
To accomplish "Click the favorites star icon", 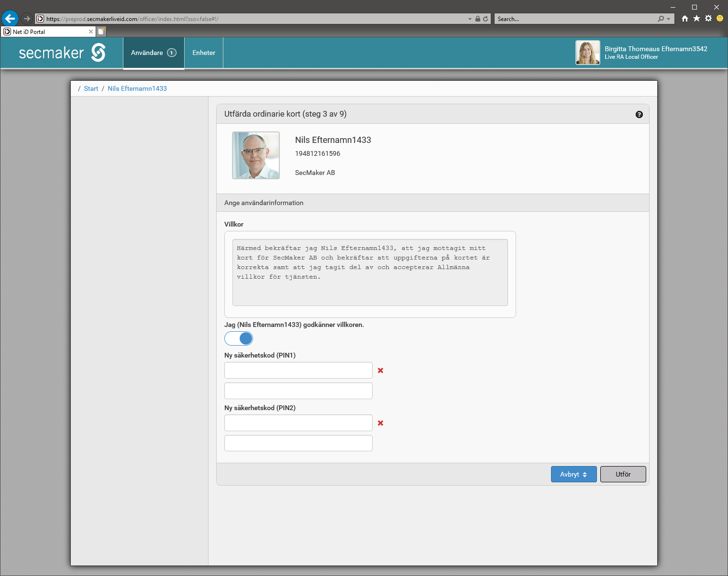I will click(696, 19).
